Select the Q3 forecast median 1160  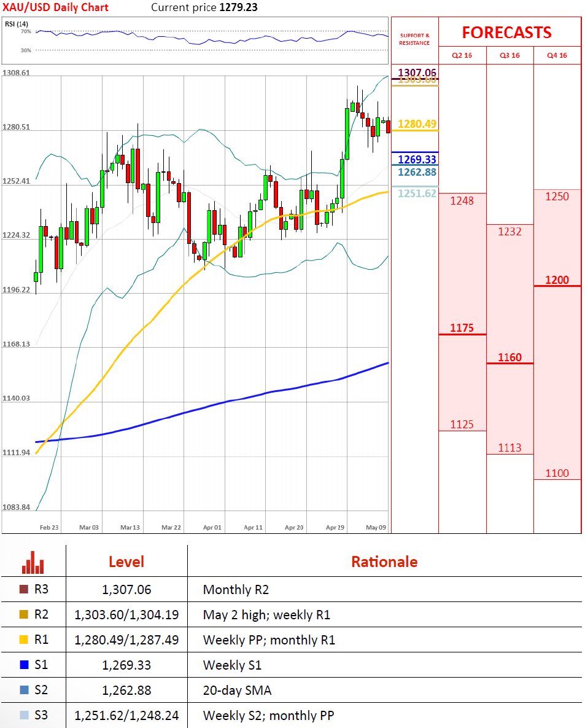coord(510,358)
